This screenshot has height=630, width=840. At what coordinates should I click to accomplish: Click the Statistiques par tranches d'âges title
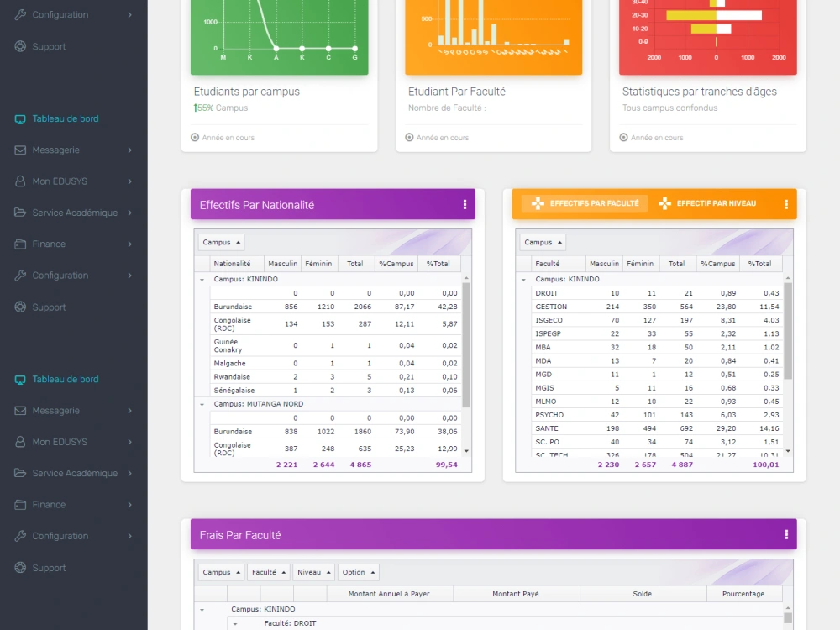pyautogui.click(x=699, y=92)
